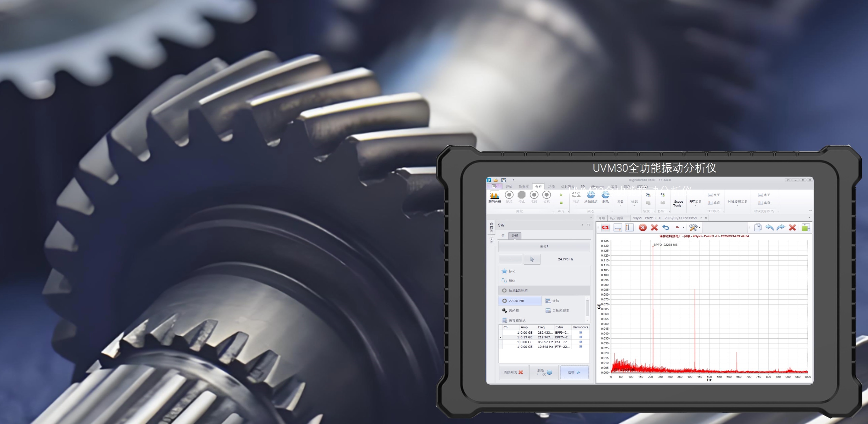Close the 4Byici Point 3 tab

pos(706,218)
